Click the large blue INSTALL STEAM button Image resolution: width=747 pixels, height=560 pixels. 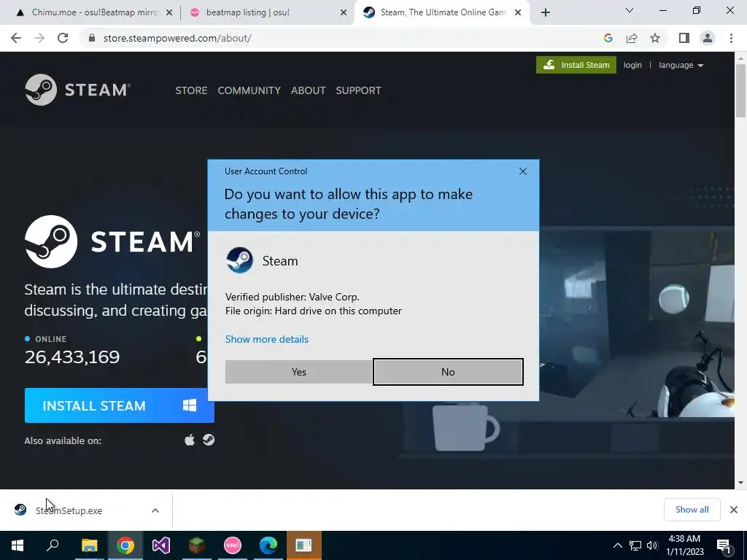tap(119, 405)
